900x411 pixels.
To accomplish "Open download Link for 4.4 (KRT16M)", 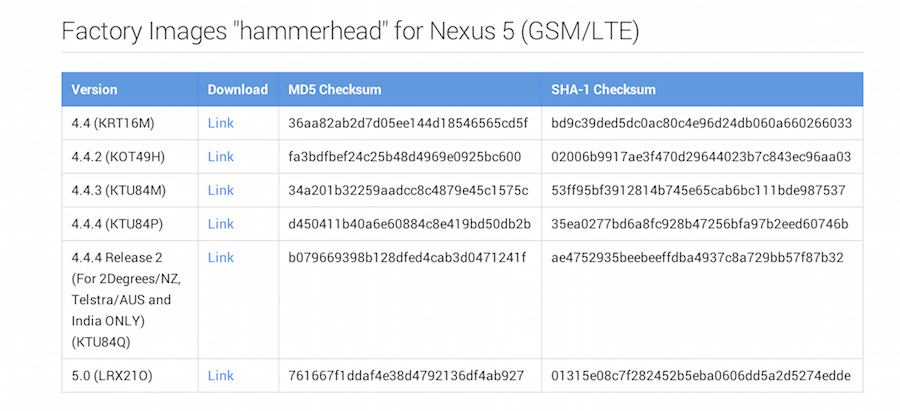I will pos(220,123).
